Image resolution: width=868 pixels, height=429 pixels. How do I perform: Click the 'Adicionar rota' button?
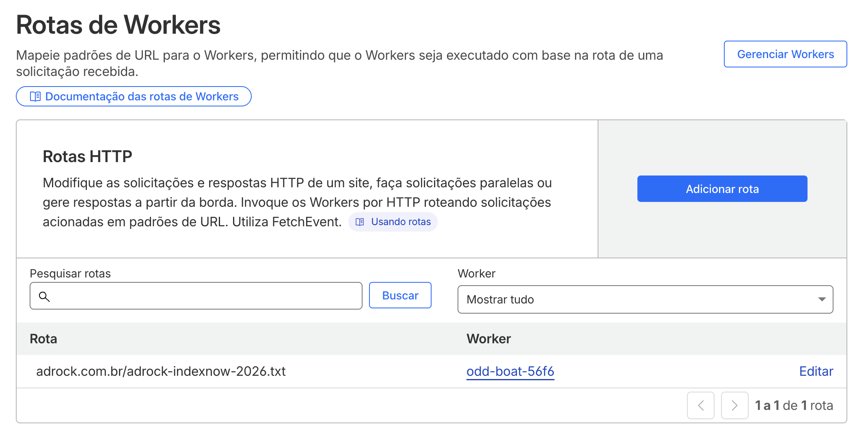722,188
